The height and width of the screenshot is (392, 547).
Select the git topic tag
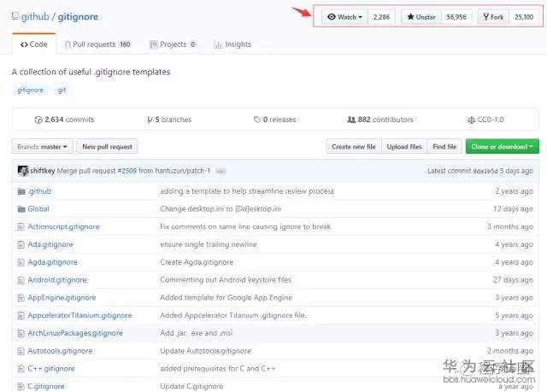62,90
